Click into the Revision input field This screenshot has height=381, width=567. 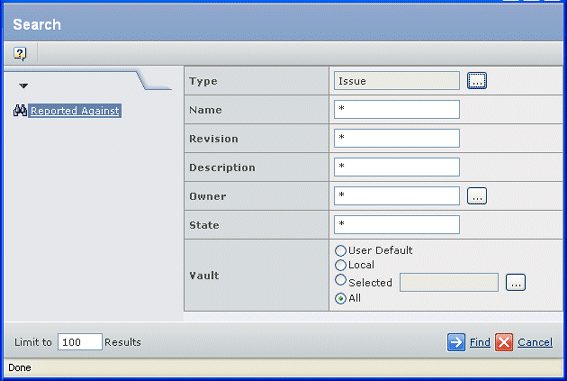(397, 138)
